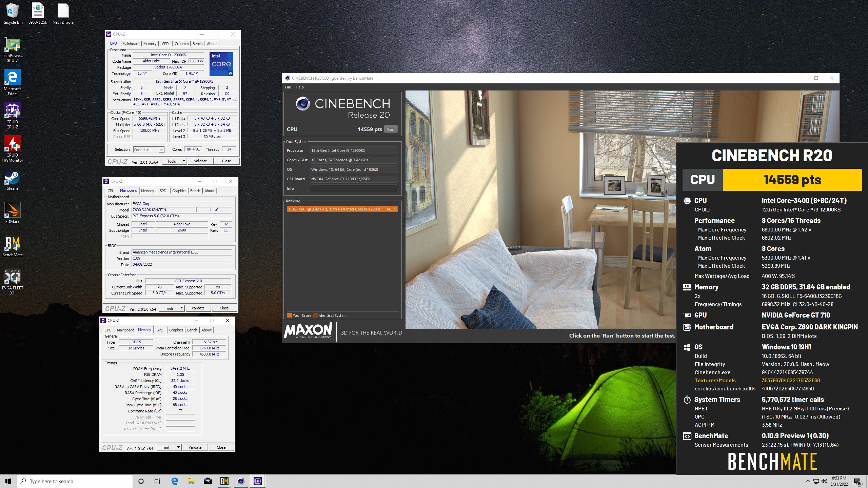The image size is (868, 488).
Task: Launch Steam desktop shortcut
Action: pos(12,180)
